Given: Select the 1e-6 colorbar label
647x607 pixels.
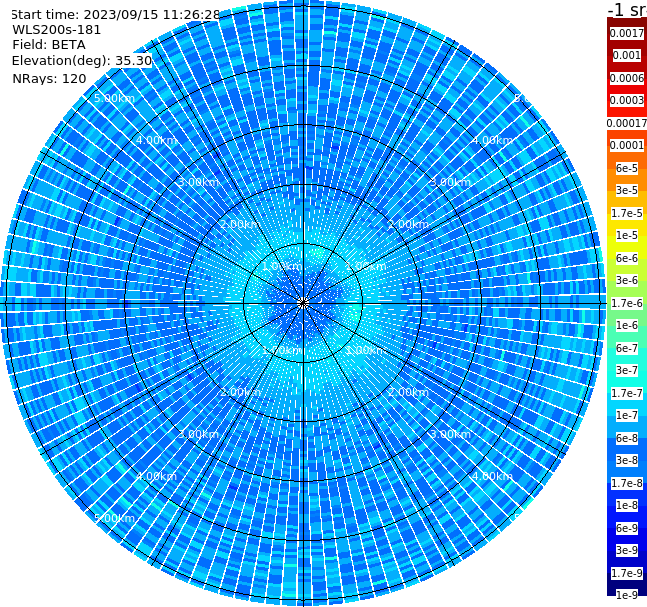Looking at the screenshot, I should point(627,325).
